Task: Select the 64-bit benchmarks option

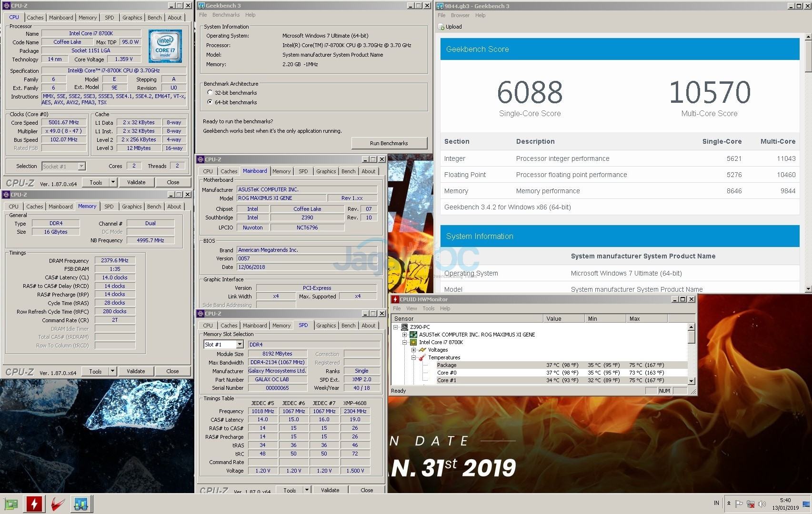Action: pos(210,102)
